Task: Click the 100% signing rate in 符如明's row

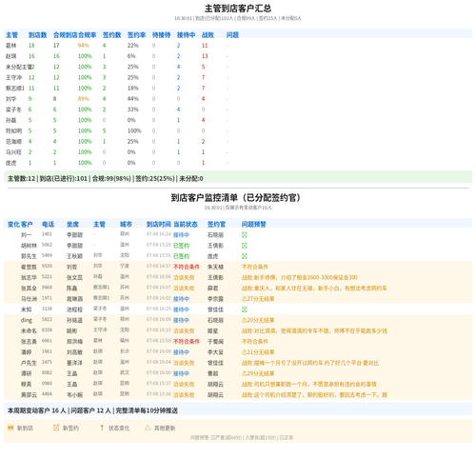Action: click(x=134, y=130)
